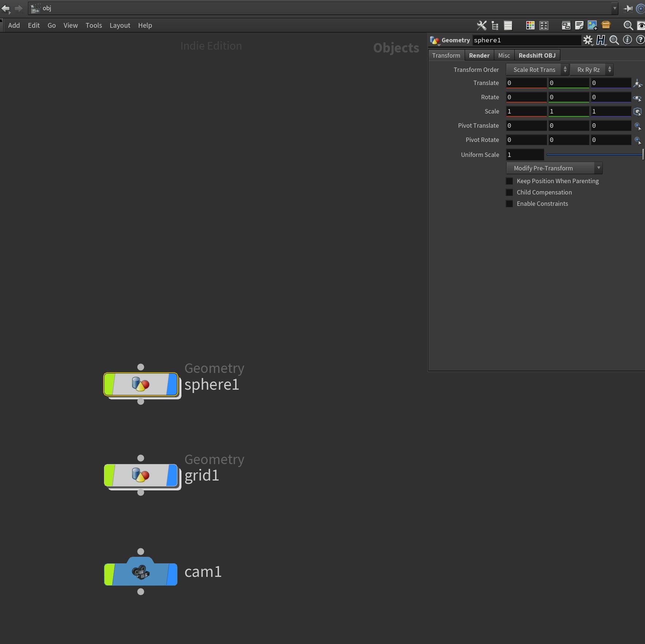Viewport: 645px width, 644px height.
Task: Open Transform Order Scale Rot Trans dropdown
Action: coord(537,70)
